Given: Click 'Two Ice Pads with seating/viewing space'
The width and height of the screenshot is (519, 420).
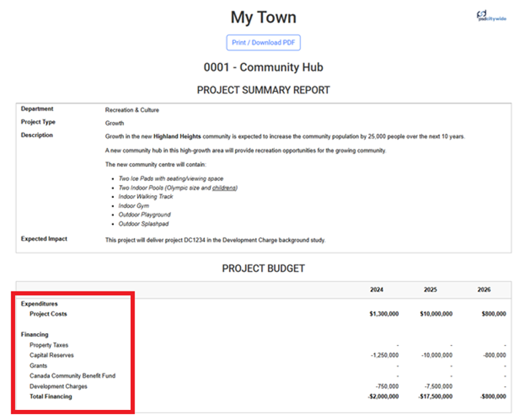Looking at the screenshot, I should (x=171, y=179).
